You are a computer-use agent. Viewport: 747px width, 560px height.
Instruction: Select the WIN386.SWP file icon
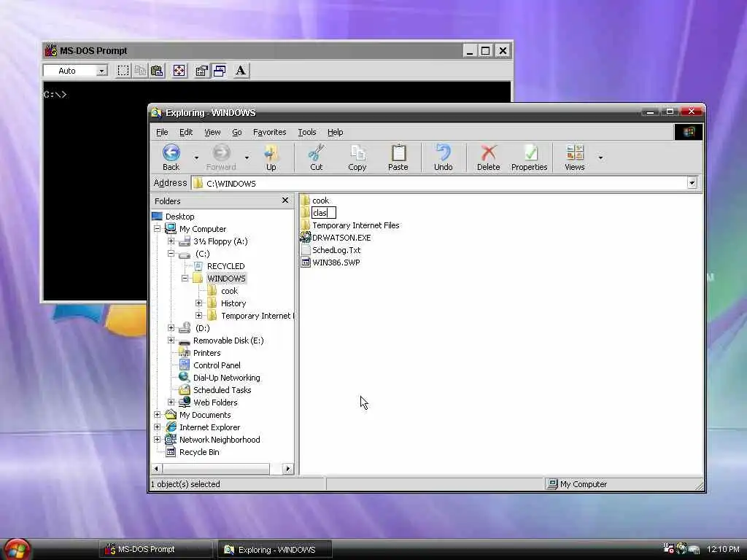click(x=306, y=262)
